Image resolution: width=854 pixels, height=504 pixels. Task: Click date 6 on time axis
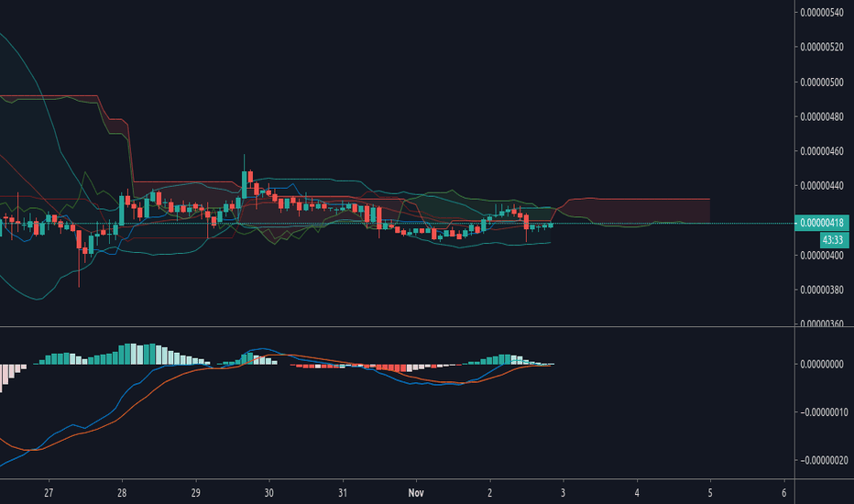(x=783, y=493)
